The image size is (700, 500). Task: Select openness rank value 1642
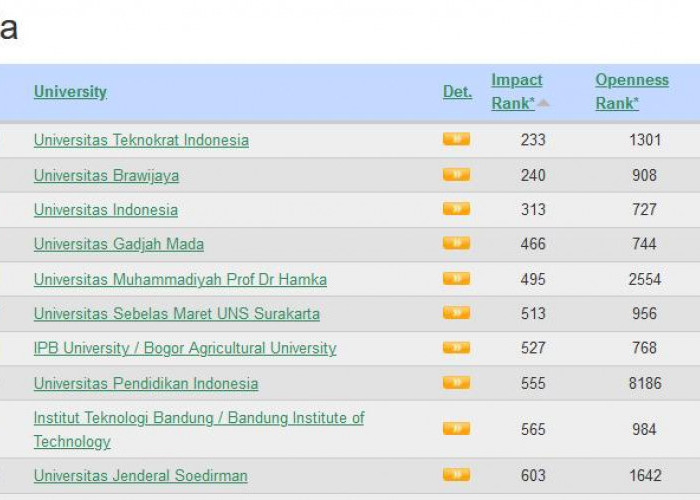[x=645, y=475]
